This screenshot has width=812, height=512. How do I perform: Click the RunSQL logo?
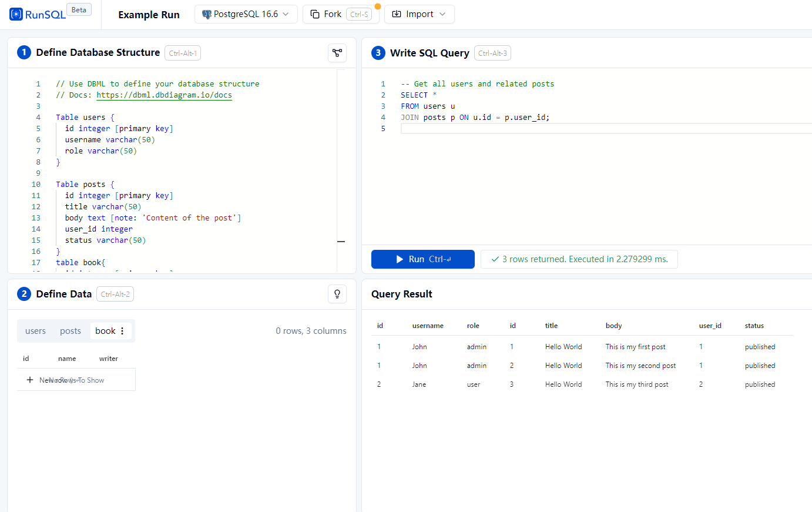[x=38, y=14]
